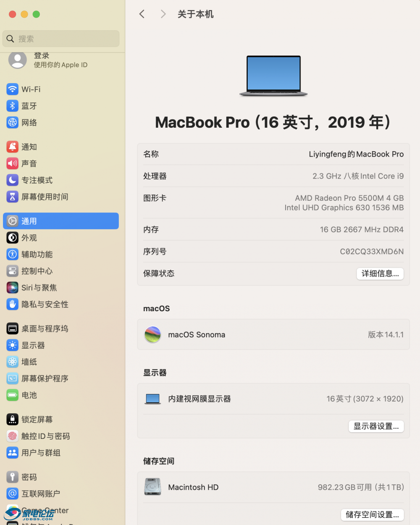Click macOS version text 版本 14.1.1
Image resolution: width=420 pixels, height=525 pixels.
386,335
